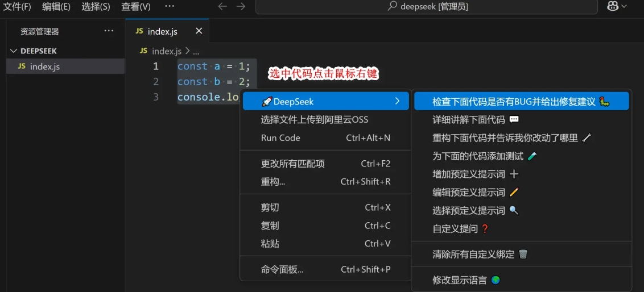Collapse the DEEPSEEK folder section
The width and height of the screenshot is (644, 292).
65,51
